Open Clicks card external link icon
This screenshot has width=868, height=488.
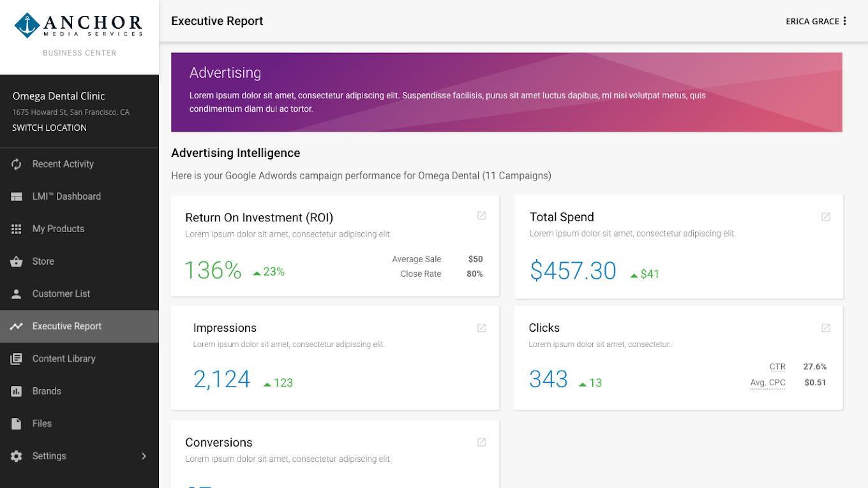(826, 328)
